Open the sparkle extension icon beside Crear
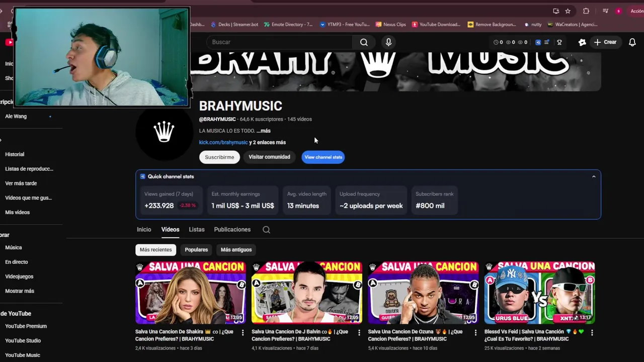The height and width of the screenshot is (362, 644). [582, 42]
